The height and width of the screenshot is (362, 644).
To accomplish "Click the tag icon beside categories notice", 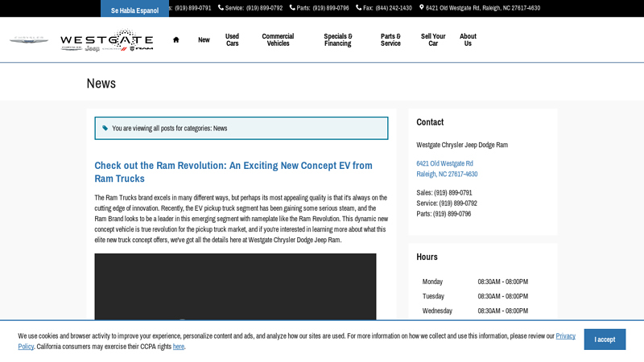I will [105, 128].
